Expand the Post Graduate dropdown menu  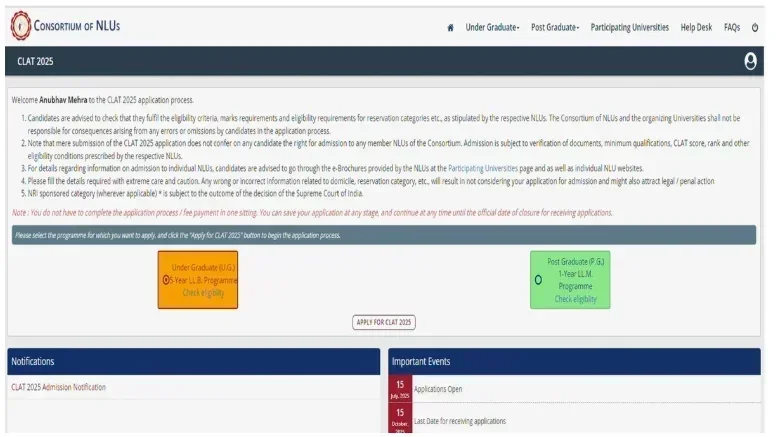pos(555,28)
